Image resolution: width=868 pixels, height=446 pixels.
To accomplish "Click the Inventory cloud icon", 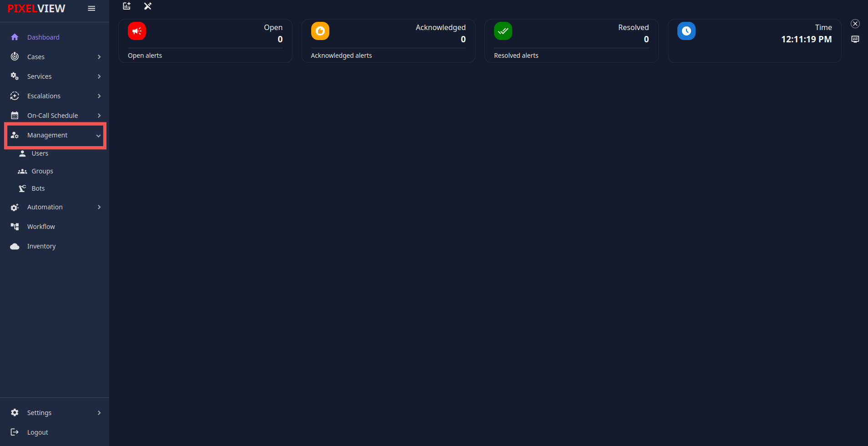I will tap(15, 246).
